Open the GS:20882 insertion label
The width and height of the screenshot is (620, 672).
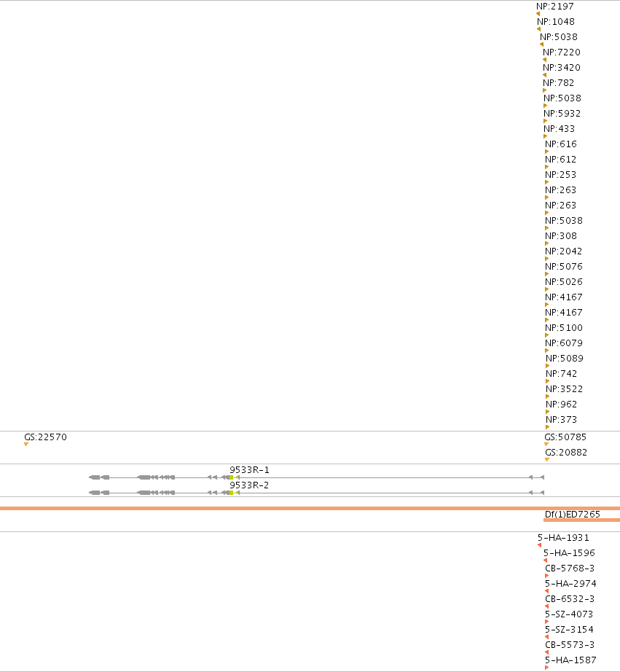tap(566, 453)
